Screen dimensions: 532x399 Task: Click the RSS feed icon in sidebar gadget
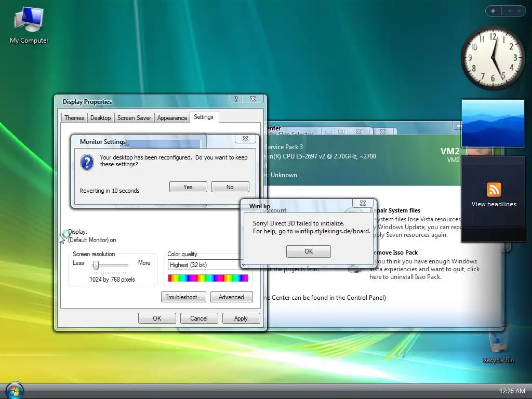click(494, 190)
